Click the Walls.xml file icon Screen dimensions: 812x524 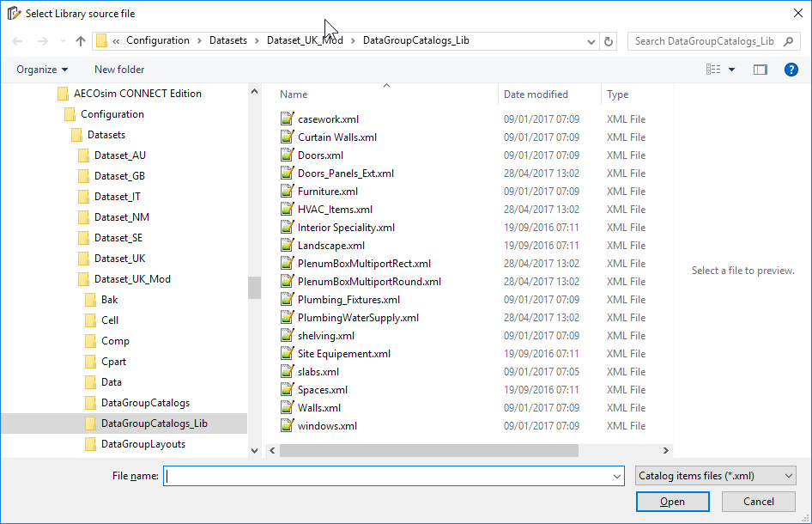click(x=287, y=408)
